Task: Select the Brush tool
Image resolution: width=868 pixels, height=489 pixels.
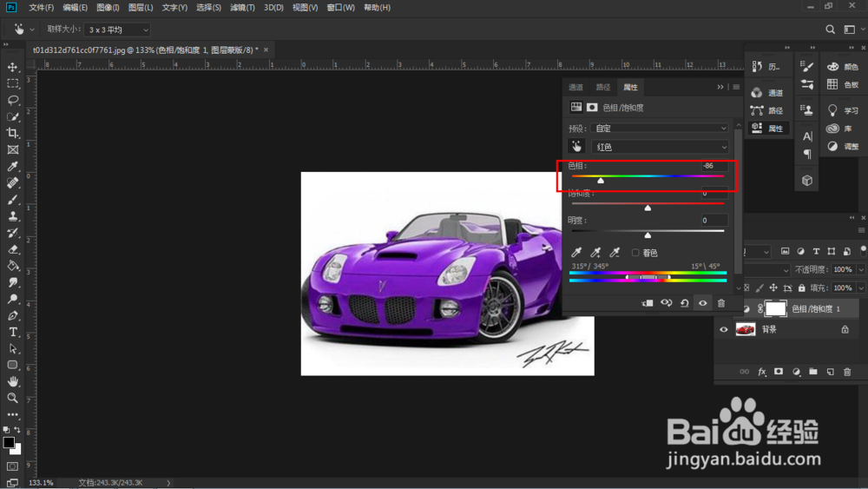Action: [12, 200]
